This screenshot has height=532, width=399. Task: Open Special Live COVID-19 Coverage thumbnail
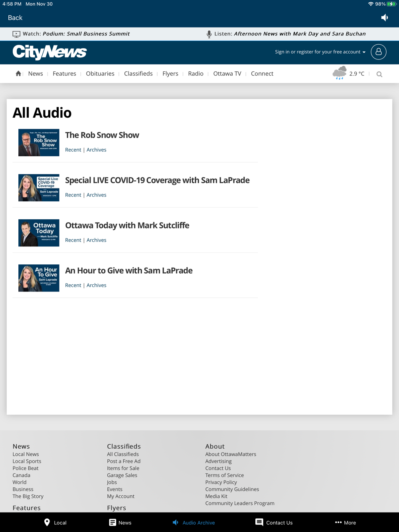tap(39, 187)
